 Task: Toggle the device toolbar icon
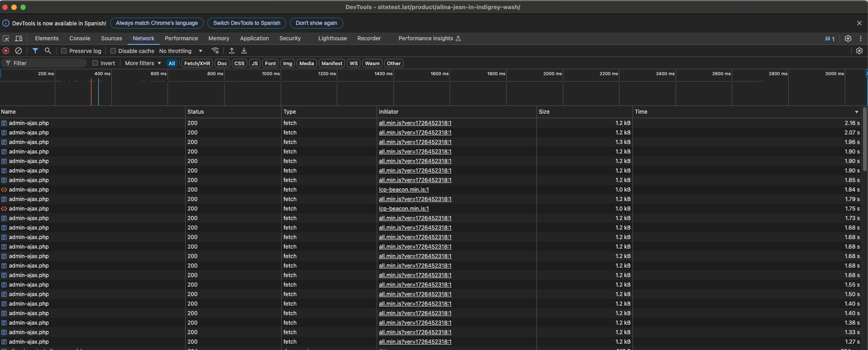click(x=19, y=38)
